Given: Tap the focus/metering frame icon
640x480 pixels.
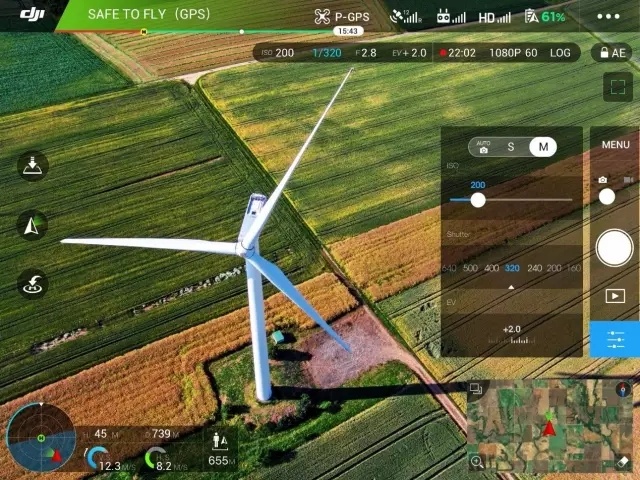Looking at the screenshot, I should coord(615,87).
